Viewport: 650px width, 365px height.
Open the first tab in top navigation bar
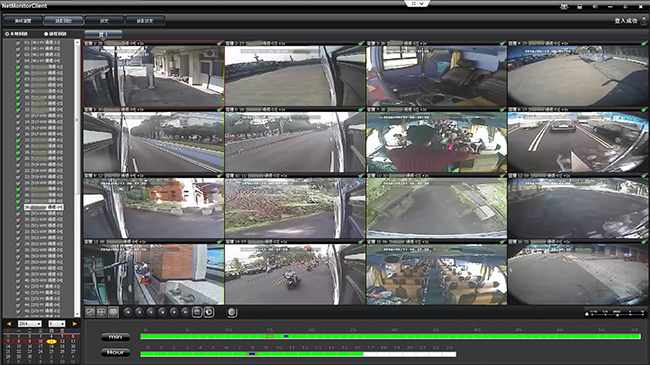(23, 21)
